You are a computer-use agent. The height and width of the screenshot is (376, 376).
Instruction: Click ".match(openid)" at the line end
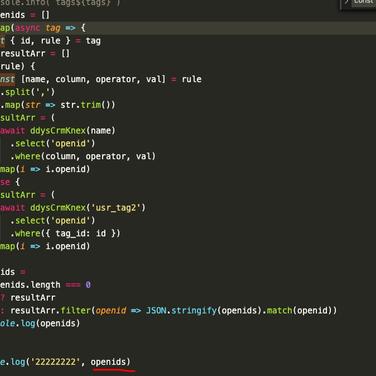299,311
